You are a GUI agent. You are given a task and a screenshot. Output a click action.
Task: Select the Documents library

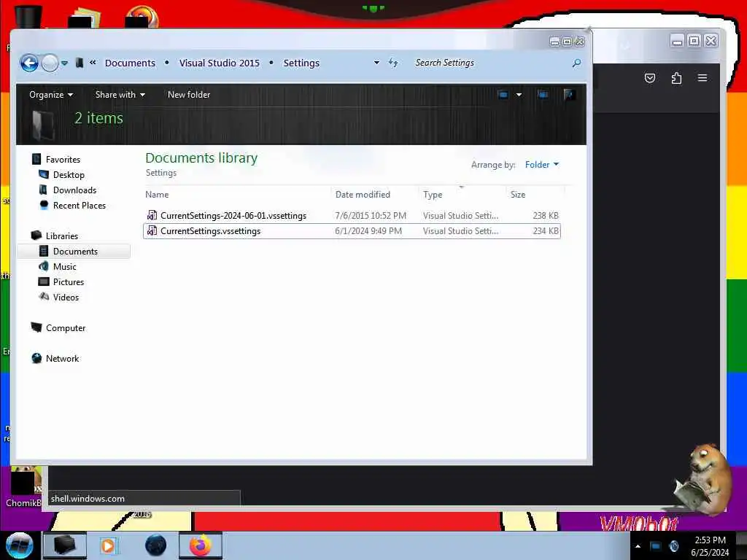coord(75,252)
